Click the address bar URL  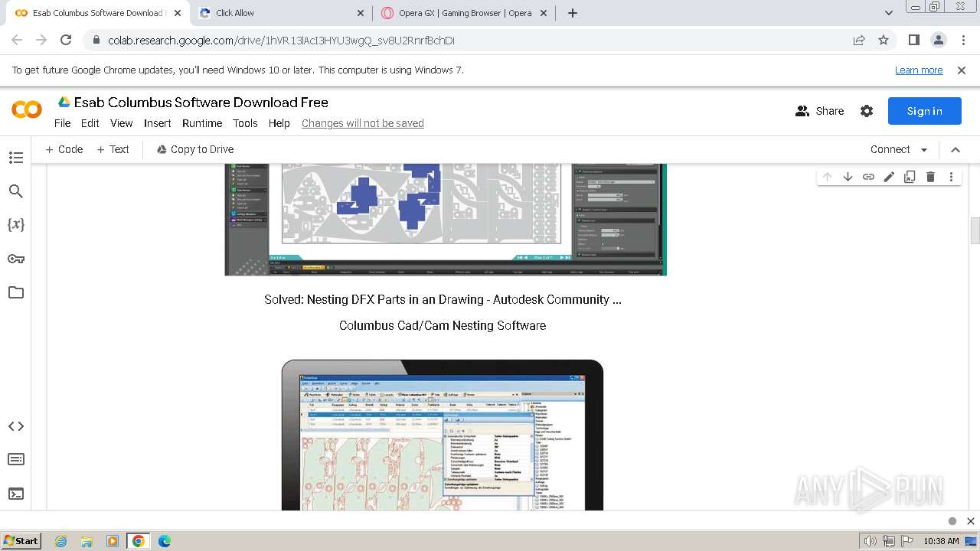pyautogui.click(x=281, y=40)
